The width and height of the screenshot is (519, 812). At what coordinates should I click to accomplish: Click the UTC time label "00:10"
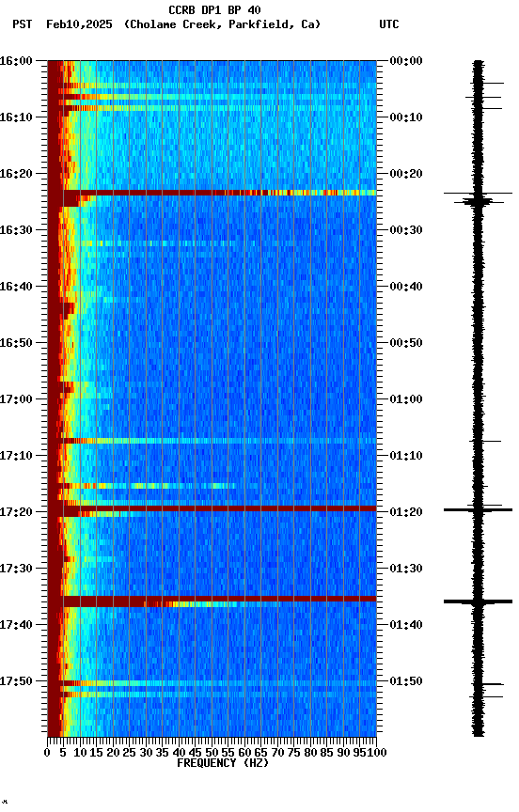[x=406, y=117]
